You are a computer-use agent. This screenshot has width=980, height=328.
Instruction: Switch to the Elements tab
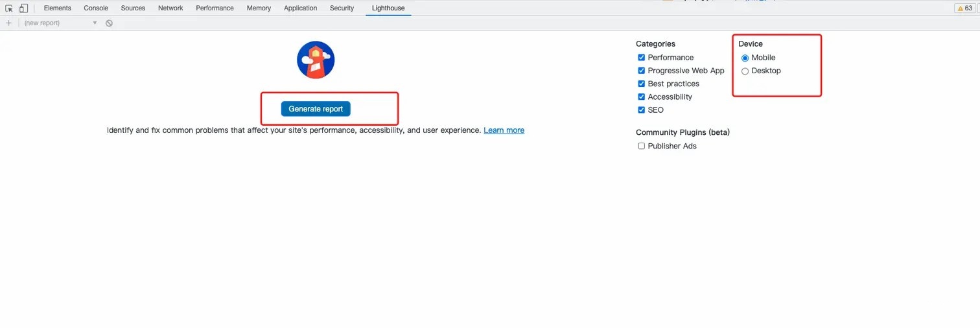57,8
